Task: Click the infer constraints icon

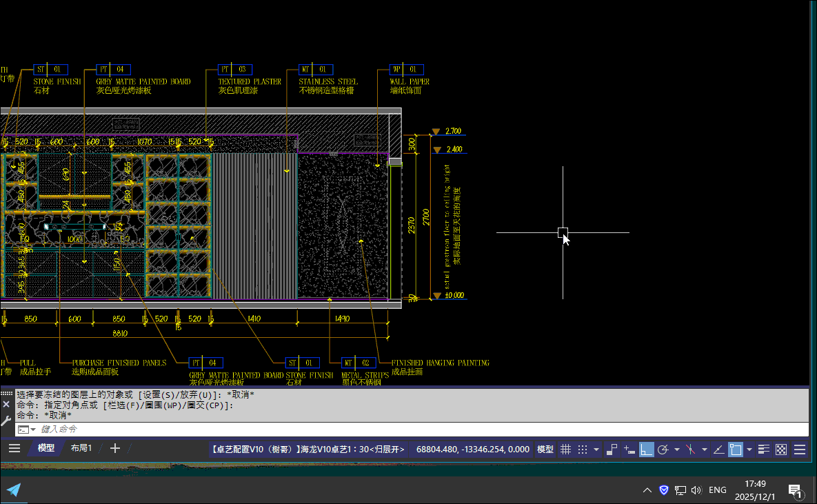Action: tap(612, 450)
